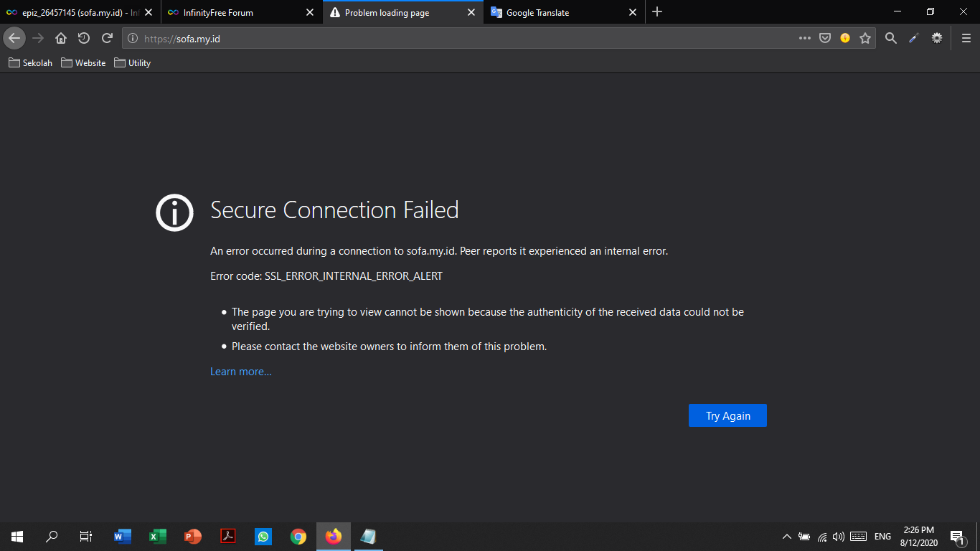Go back to the previous page
The width and height of the screenshot is (980, 551).
tap(14, 39)
